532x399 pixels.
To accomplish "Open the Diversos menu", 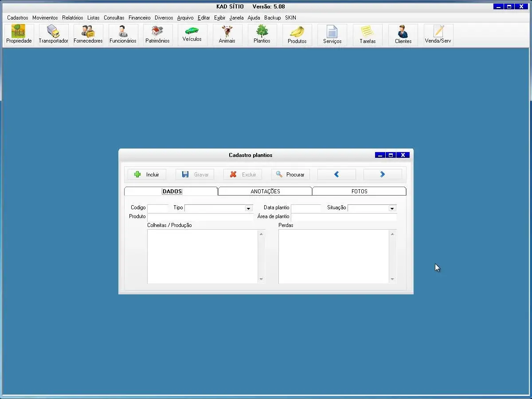I will pyautogui.click(x=164, y=18).
